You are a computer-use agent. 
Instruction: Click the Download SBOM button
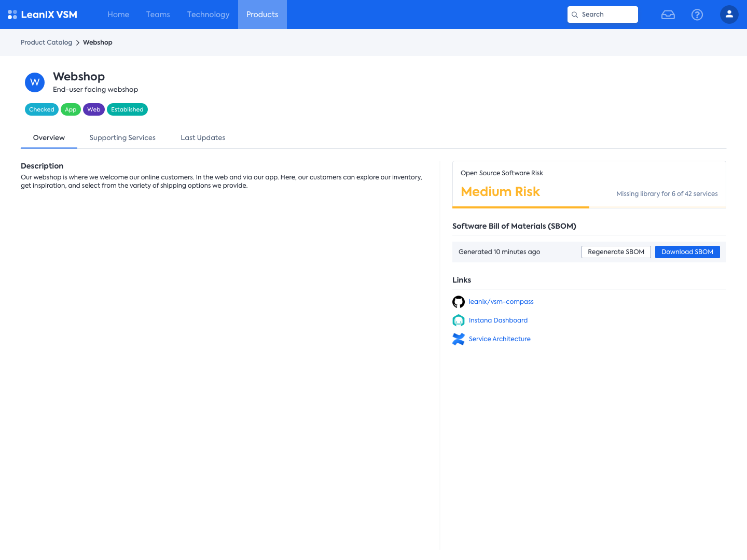tap(687, 252)
